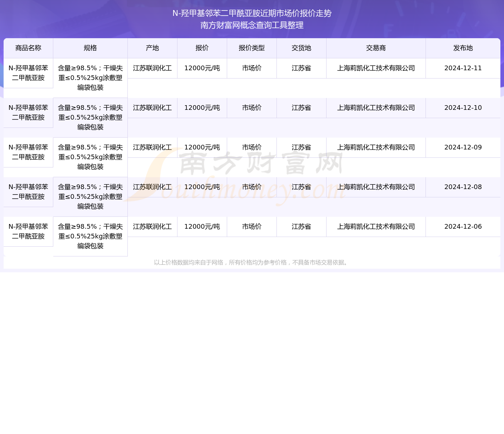
Task: Click 上海莉凯化工技术有限公司 in the 2024-12-11 row
Action: 376,68
